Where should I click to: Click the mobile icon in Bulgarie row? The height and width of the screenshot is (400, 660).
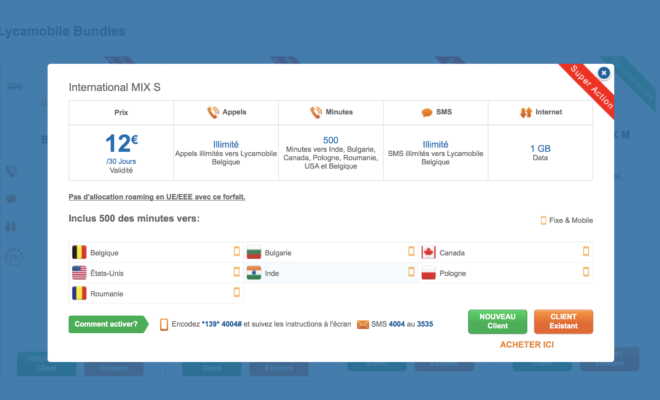411,251
